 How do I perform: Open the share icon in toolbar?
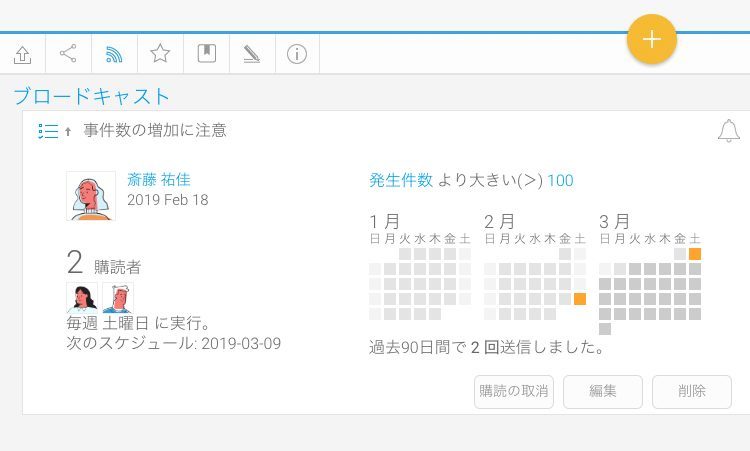tap(68, 54)
